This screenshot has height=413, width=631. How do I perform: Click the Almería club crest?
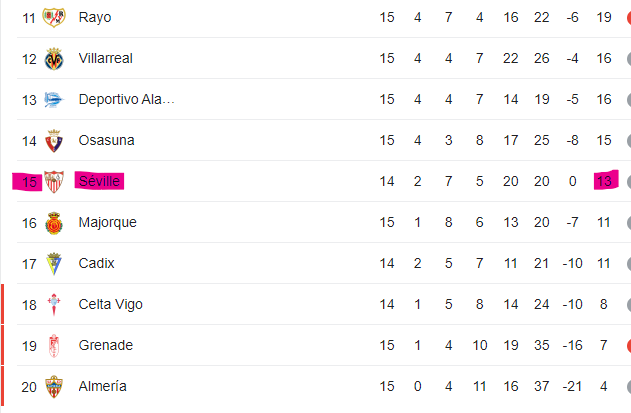[x=54, y=387]
